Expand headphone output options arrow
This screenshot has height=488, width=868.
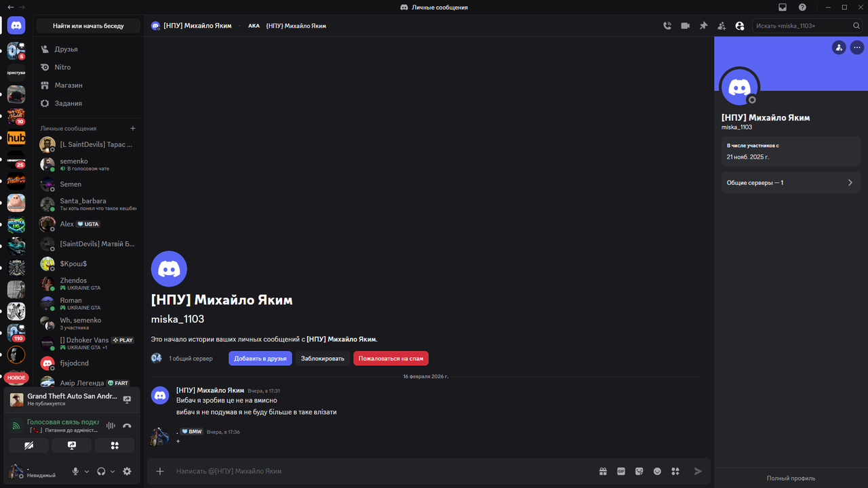(x=113, y=471)
